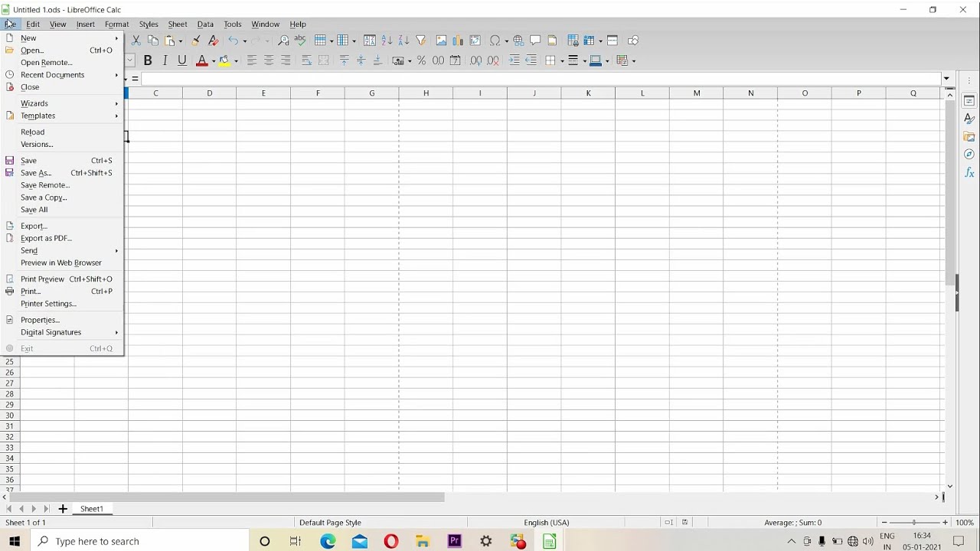The image size is (980, 551).
Task: Toggle Freeze Rows and Columns
Action: 589,41
